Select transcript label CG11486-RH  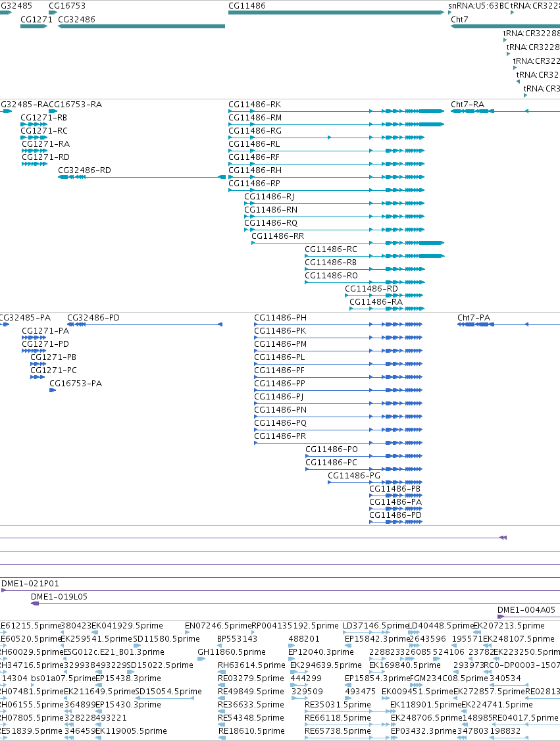[x=255, y=170]
